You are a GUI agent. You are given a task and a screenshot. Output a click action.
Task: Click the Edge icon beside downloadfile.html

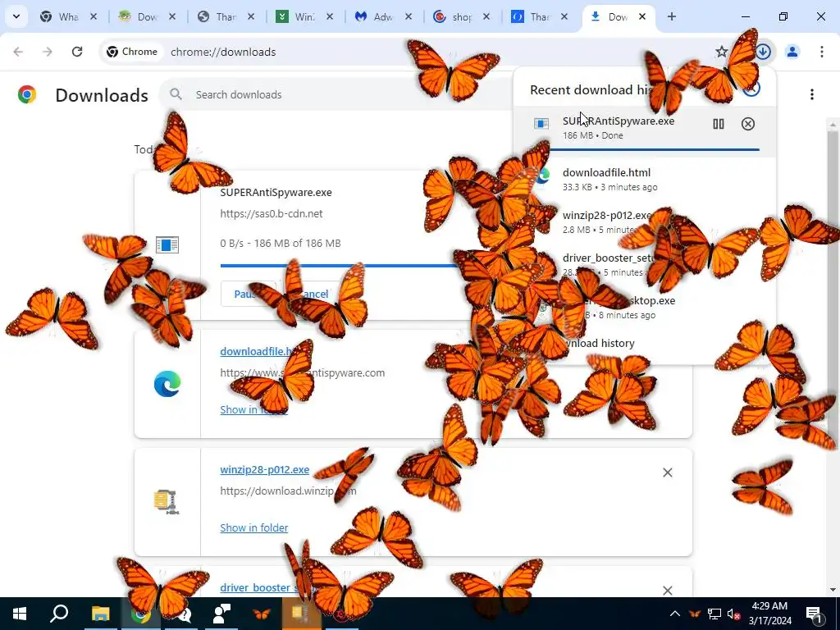tap(167, 384)
